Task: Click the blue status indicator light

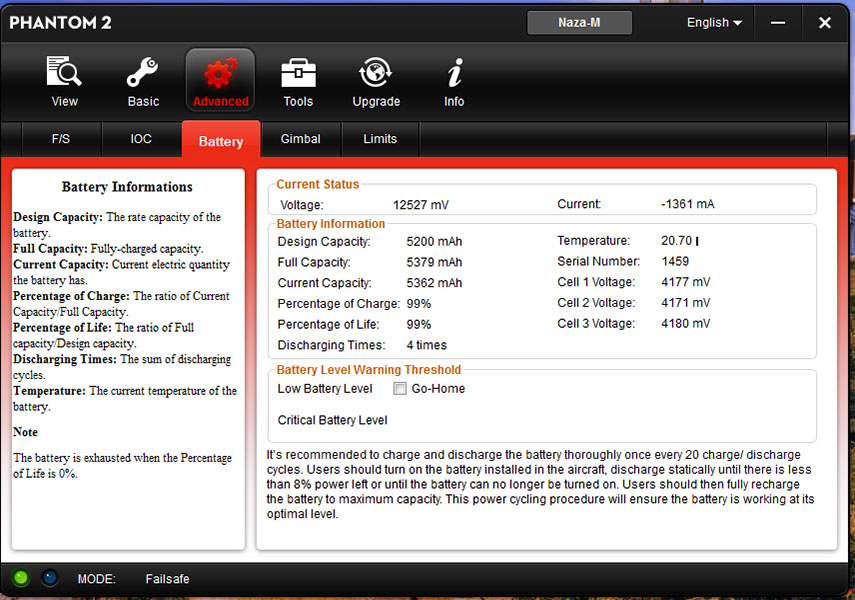Action: pyautogui.click(x=50, y=578)
